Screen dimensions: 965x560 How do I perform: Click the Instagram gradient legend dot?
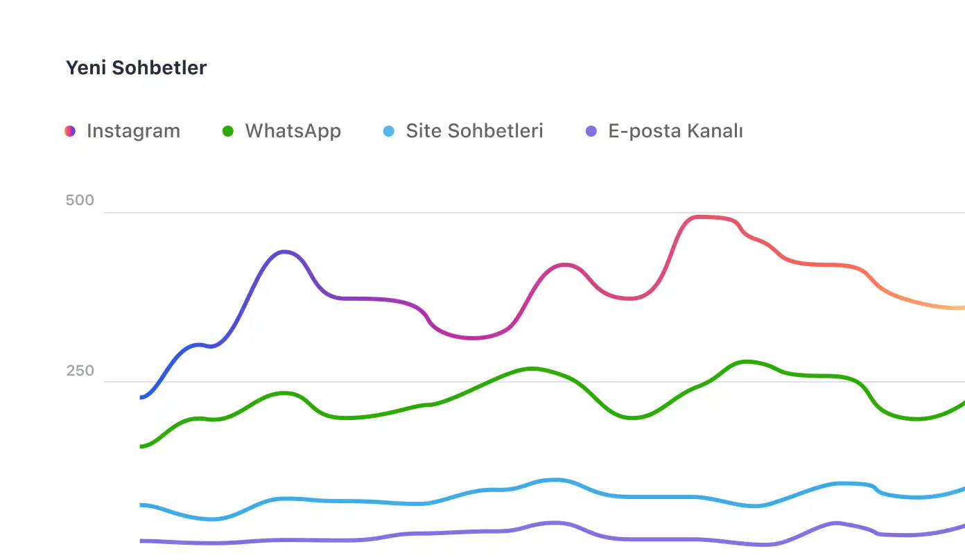(69, 131)
